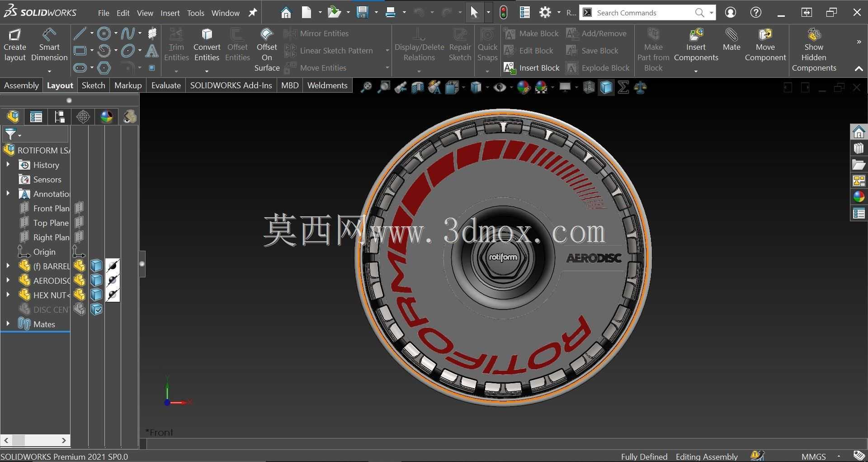Open MMGS unit system in status bar
This screenshot has height=462, width=868.
[x=814, y=457]
